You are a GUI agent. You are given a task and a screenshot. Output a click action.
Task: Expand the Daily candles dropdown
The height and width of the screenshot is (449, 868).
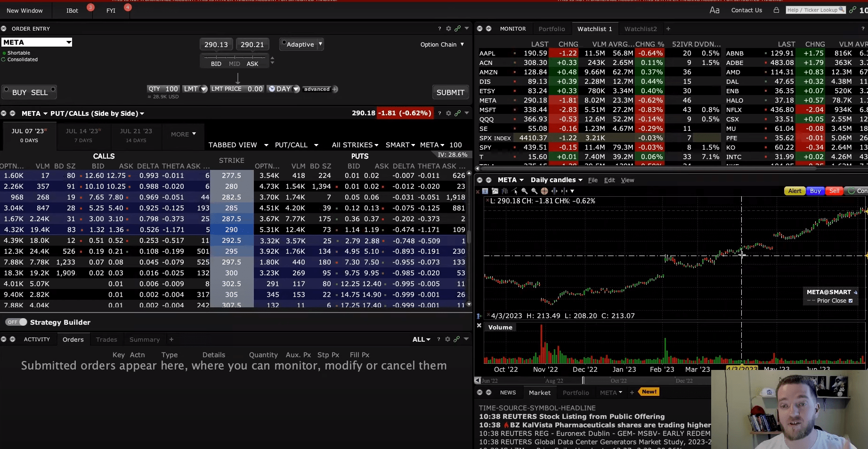[556, 180]
